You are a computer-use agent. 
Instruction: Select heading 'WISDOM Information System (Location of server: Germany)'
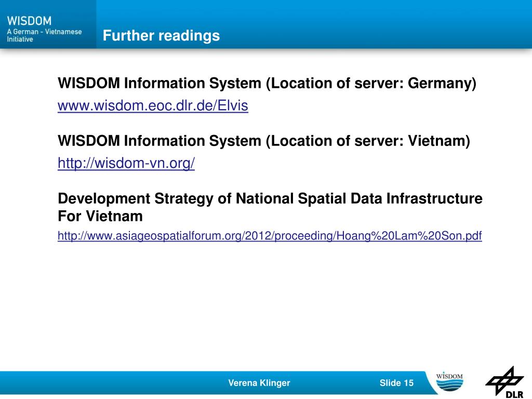[267, 83]
